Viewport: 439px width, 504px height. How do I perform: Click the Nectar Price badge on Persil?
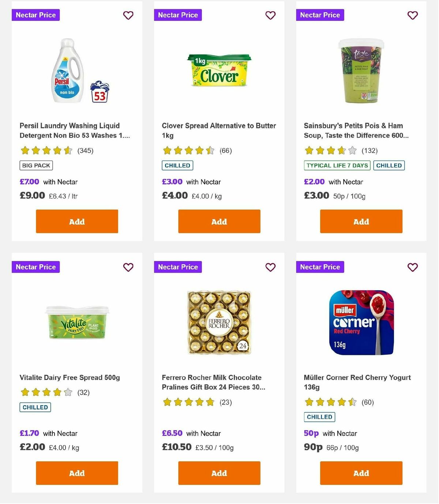(x=35, y=15)
